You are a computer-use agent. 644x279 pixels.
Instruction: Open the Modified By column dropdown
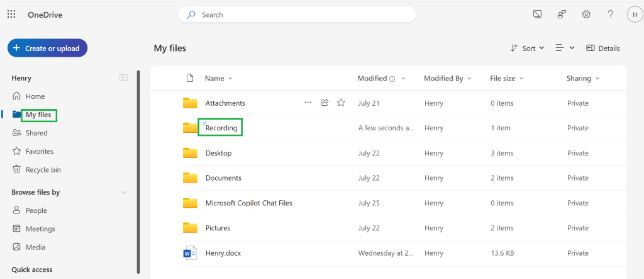point(448,78)
